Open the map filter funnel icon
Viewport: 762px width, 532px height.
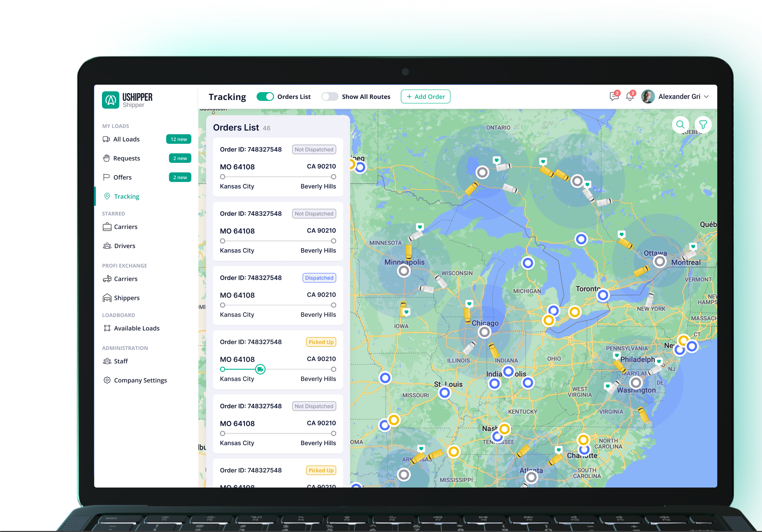pos(703,125)
